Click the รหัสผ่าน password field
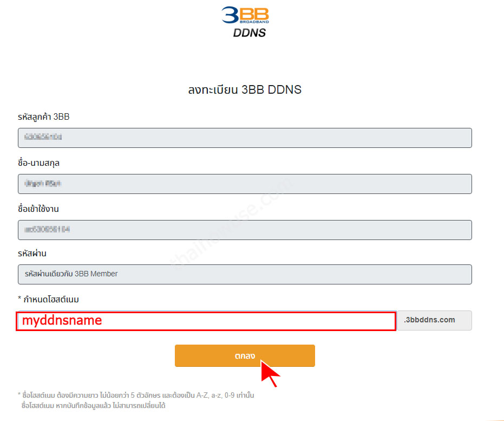The image size is (504, 421). point(245,274)
